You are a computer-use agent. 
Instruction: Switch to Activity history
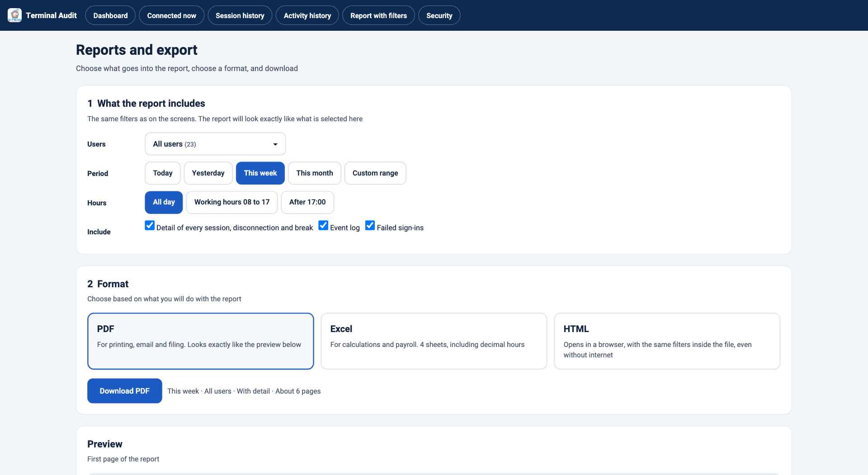307,15
